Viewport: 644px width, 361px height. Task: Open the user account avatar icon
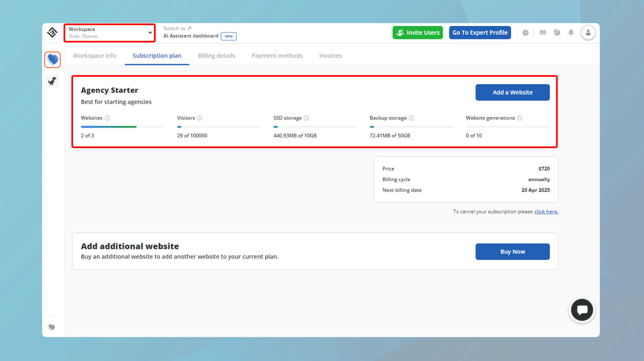588,32
